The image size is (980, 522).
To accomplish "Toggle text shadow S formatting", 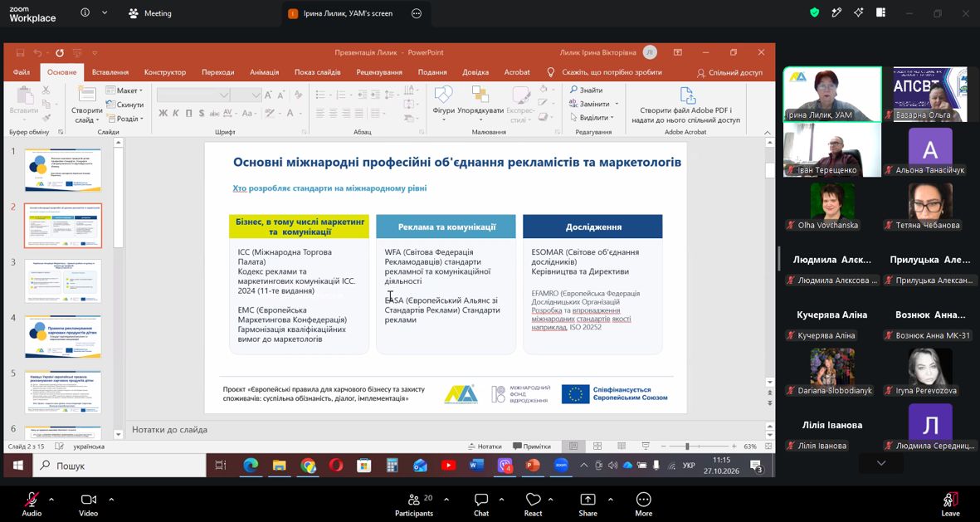I will pos(202,113).
